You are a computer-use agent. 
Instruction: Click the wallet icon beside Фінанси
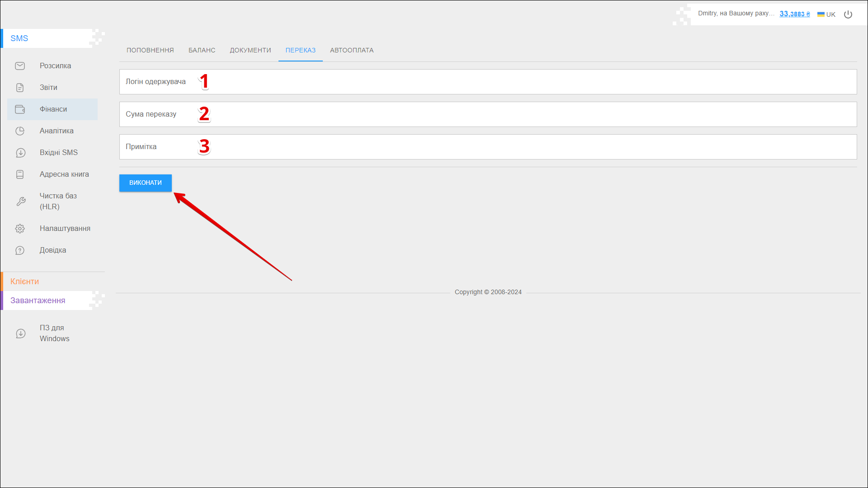click(20, 109)
